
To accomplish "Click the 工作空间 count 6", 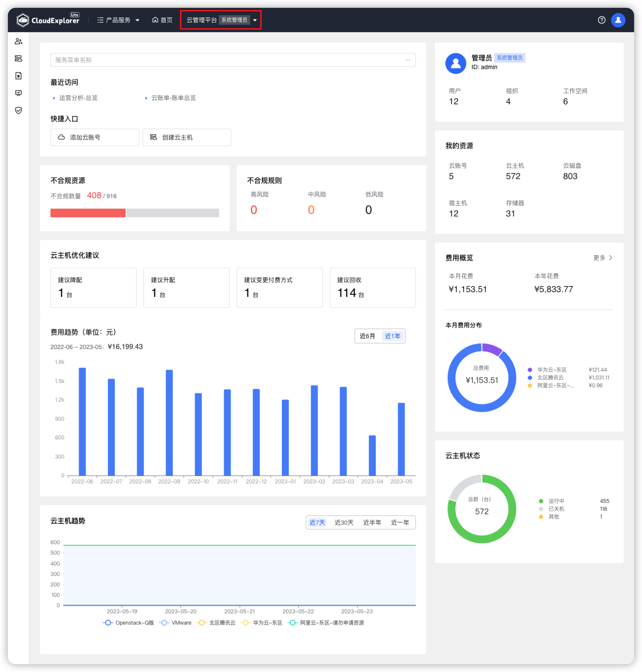I will tap(565, 101).
